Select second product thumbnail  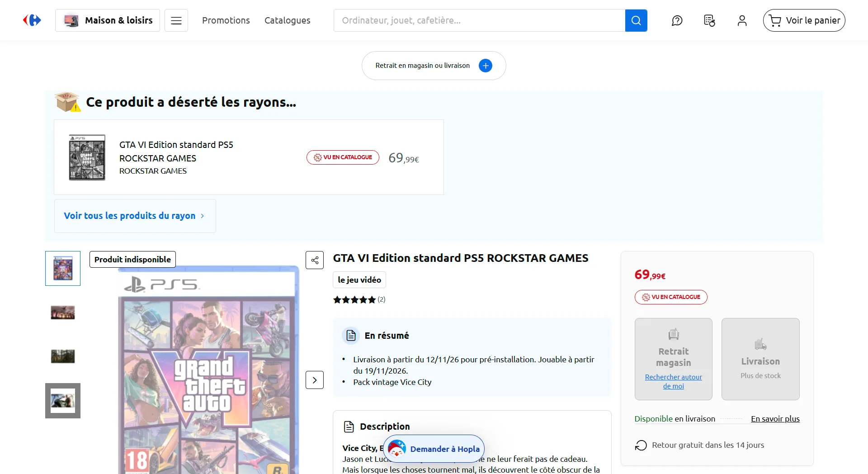coord(63,312)
